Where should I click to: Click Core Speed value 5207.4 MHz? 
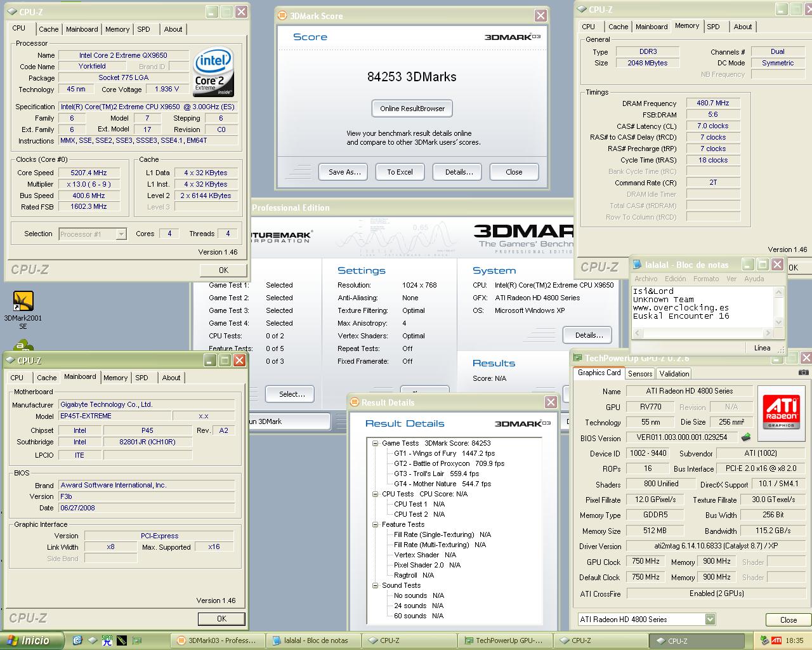[89, 173]
